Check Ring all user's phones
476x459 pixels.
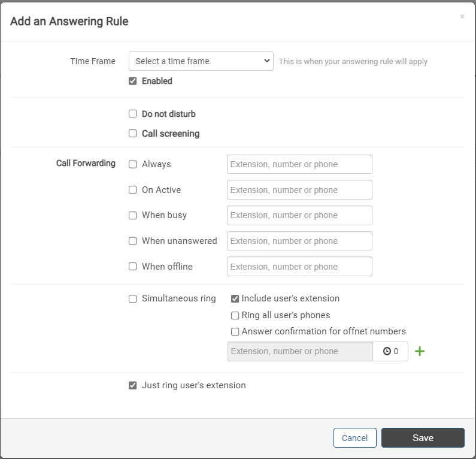(235, 315)
